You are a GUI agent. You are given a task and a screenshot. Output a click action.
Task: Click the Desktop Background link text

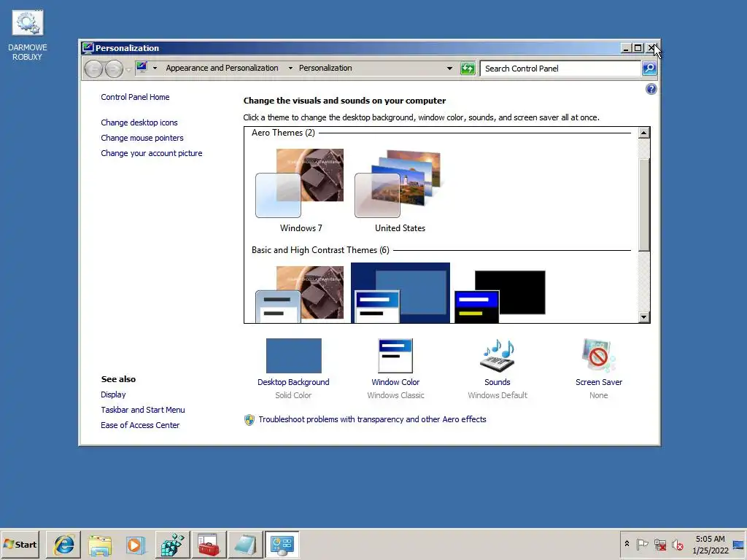(x=293, y=382)
